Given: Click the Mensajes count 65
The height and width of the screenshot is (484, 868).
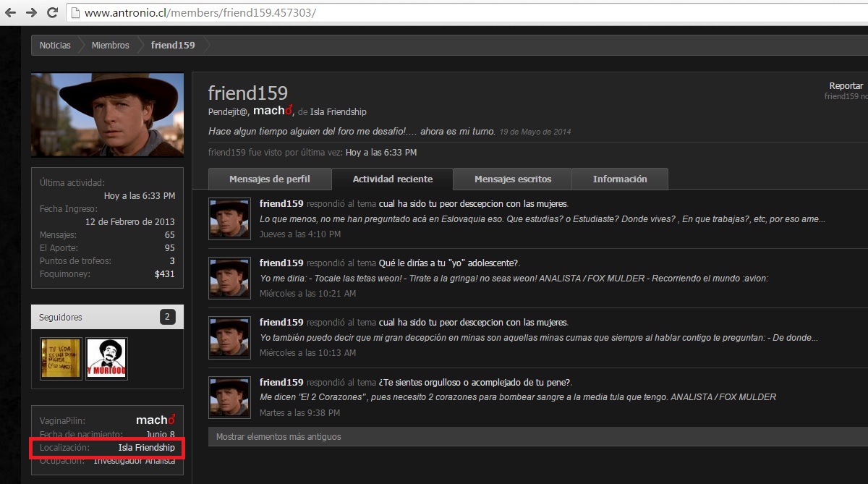Looking at the screenshot, I should point(170,235).
